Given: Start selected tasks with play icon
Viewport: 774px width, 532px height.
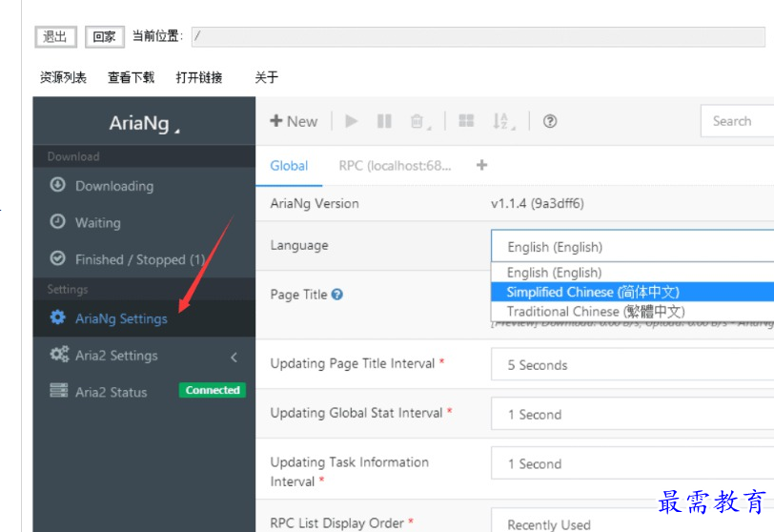Looking at the screenshot, I should pos(352,121).
